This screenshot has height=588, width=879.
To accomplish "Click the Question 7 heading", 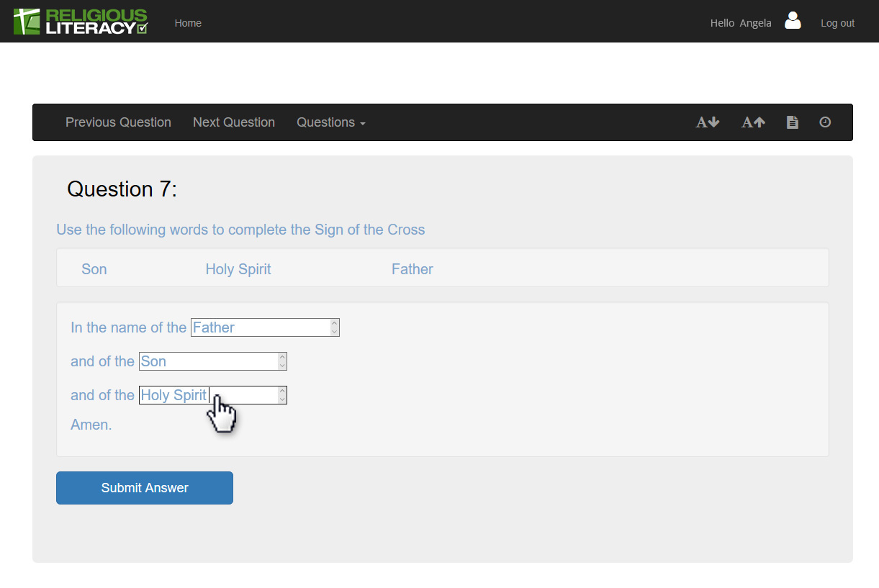I will point(122,189).
